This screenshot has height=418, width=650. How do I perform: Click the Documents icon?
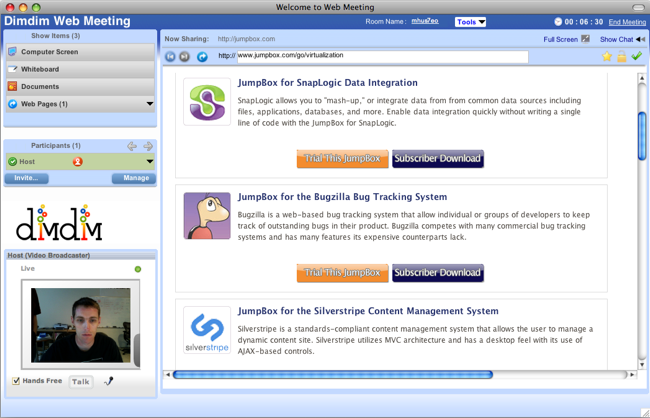12,86
